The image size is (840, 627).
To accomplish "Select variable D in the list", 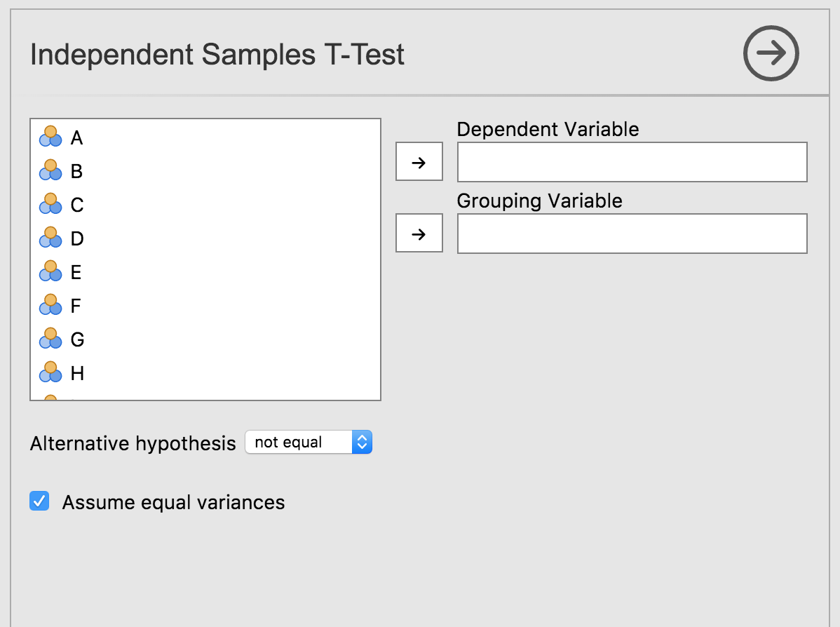I will [77, 239].
